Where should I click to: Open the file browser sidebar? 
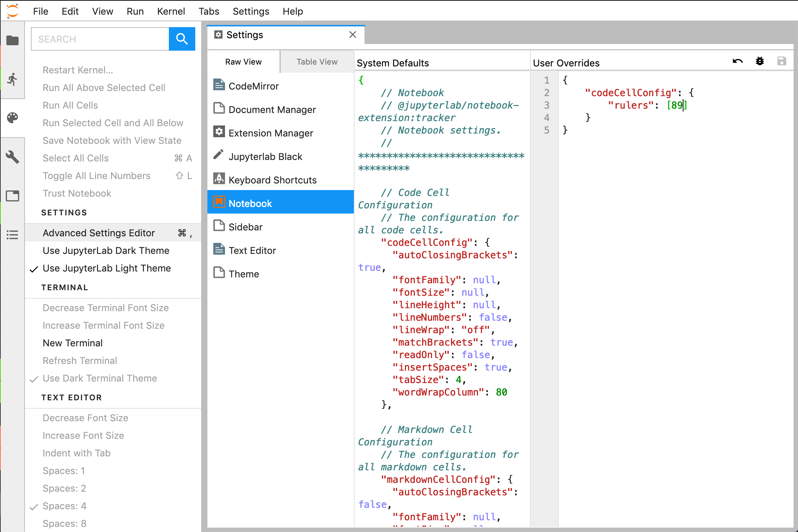(13, 40)
